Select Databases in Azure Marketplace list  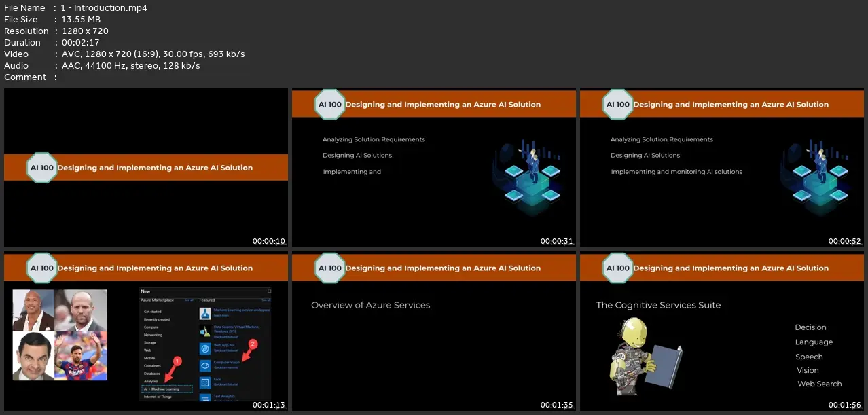click(152, 374)
